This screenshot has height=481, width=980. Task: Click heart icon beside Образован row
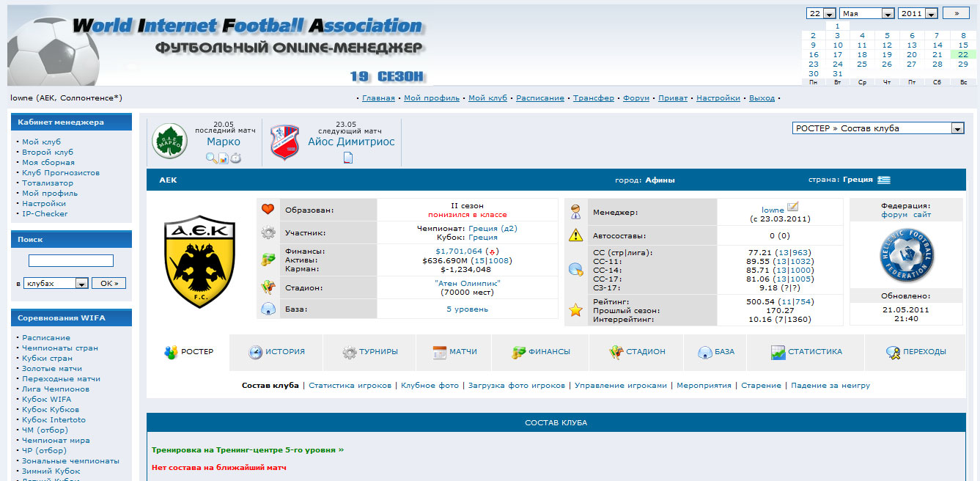click(268, 210)
